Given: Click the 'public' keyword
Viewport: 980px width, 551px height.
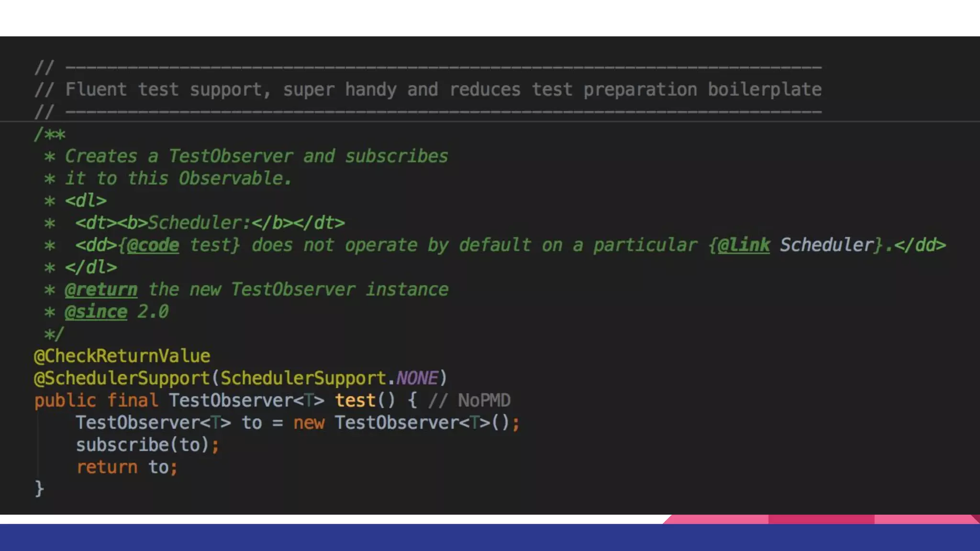Looking at the screenshot, I should 65,400.
